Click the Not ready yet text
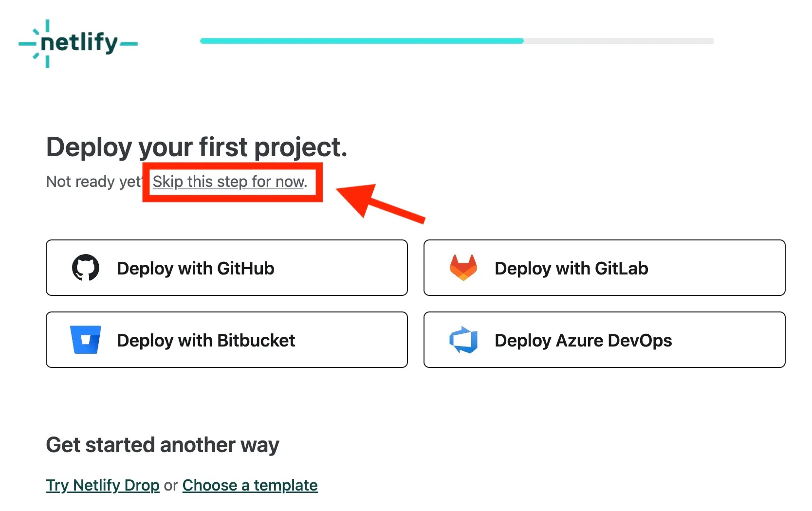This screenshot has width=812, height=511. click(94, 182)
